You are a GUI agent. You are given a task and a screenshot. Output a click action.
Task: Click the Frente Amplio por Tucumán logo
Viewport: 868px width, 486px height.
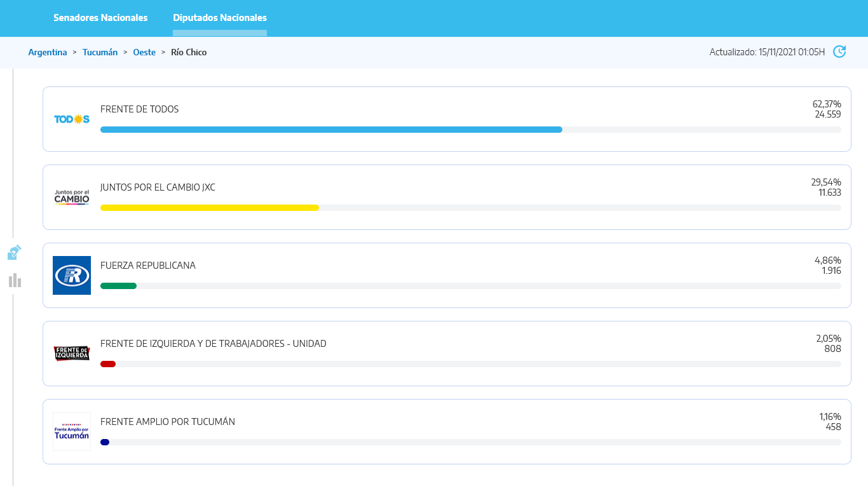click(72, 431)
